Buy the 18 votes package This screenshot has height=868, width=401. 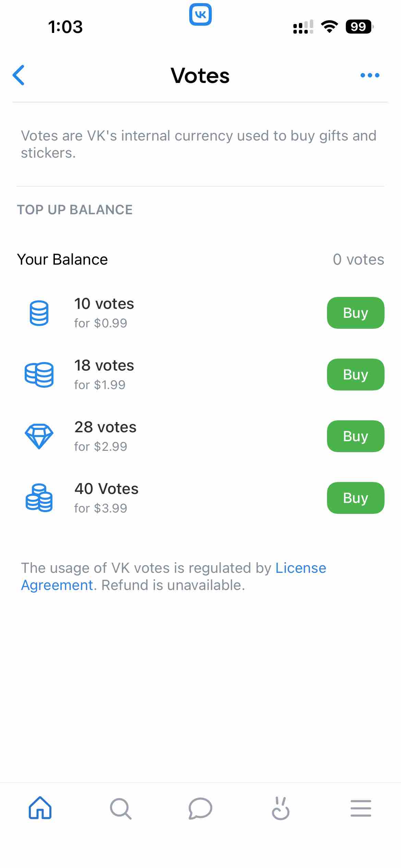pyautogui.click(x=355, y=374)
